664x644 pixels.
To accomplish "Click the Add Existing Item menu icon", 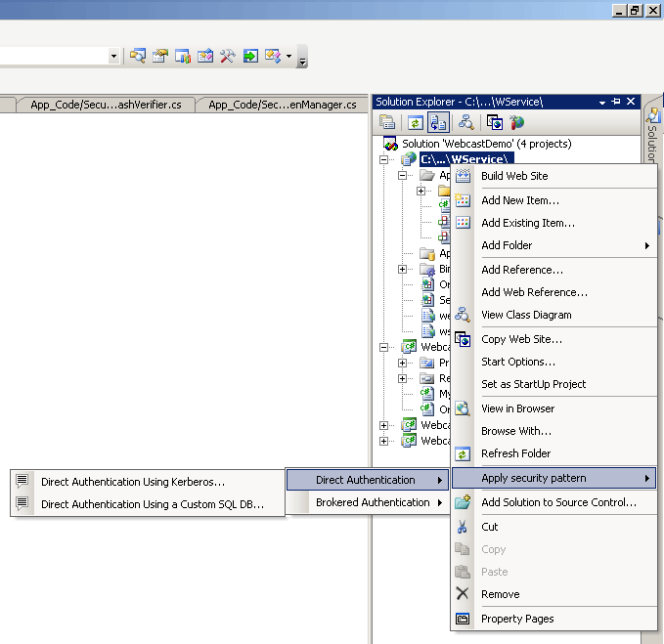I will (x=463, y=223).
